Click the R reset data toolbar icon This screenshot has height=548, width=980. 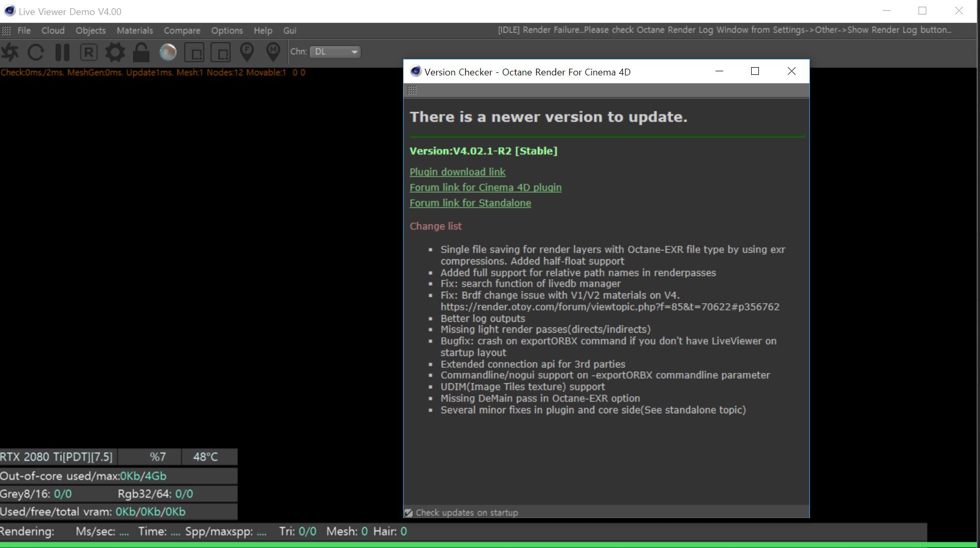[x=89, y=52]
